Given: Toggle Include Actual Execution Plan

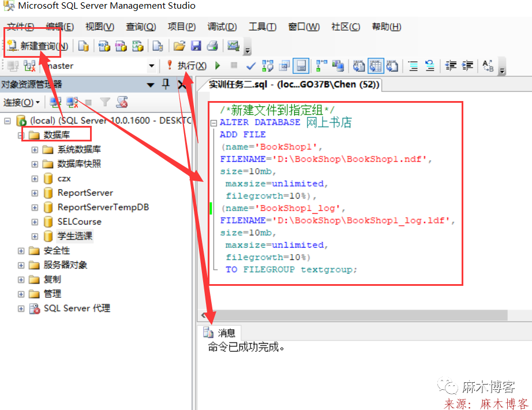Looking at the screenshot, I should click(321, 66).
